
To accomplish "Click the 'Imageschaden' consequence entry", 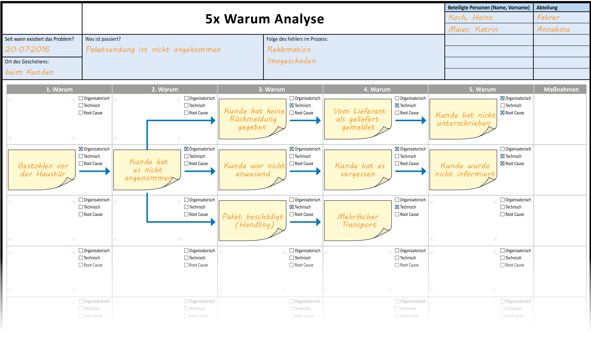I will (x=291, y=61).
